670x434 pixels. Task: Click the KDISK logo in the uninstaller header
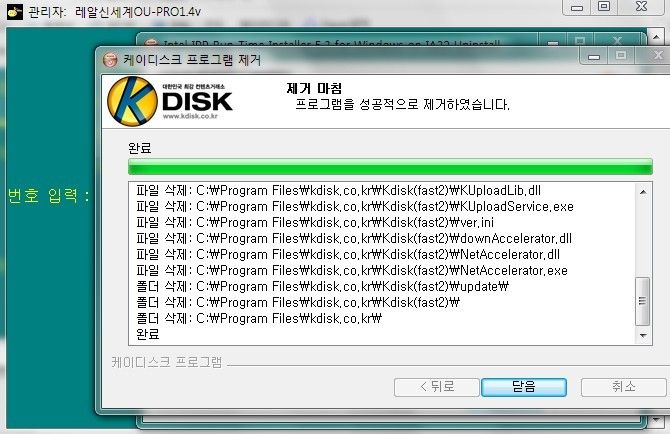point(170,101)
